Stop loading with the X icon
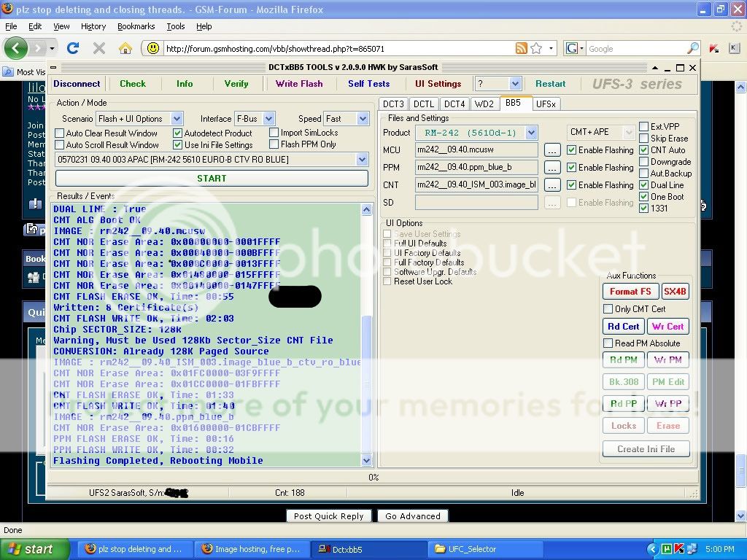The height and width of the screenshot is (560, 747). click(x=99, y=48)
